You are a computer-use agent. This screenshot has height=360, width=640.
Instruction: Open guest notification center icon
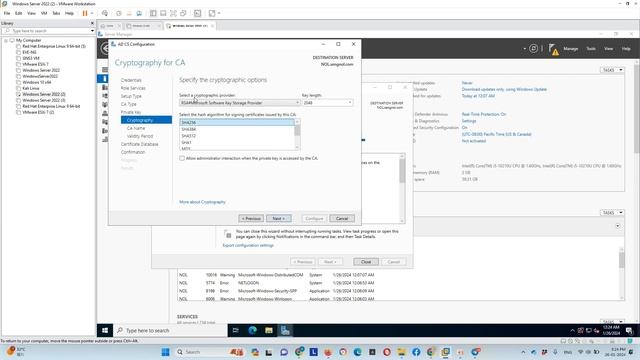click(629, 330)
